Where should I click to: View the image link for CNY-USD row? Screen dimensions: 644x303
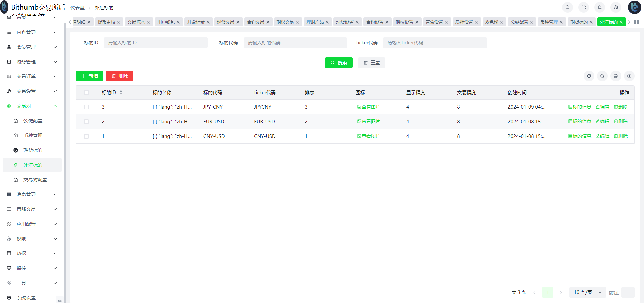point(369,136)
